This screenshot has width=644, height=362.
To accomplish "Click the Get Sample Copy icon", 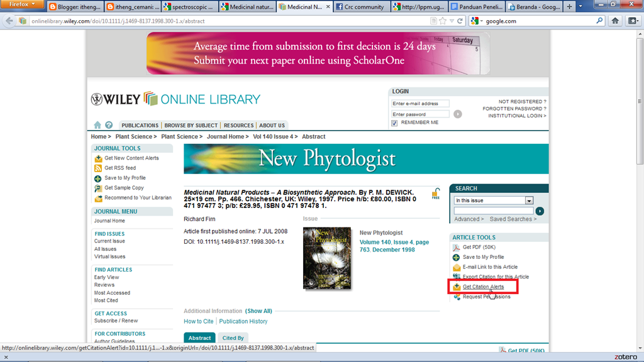I will [x=98, y=188].
